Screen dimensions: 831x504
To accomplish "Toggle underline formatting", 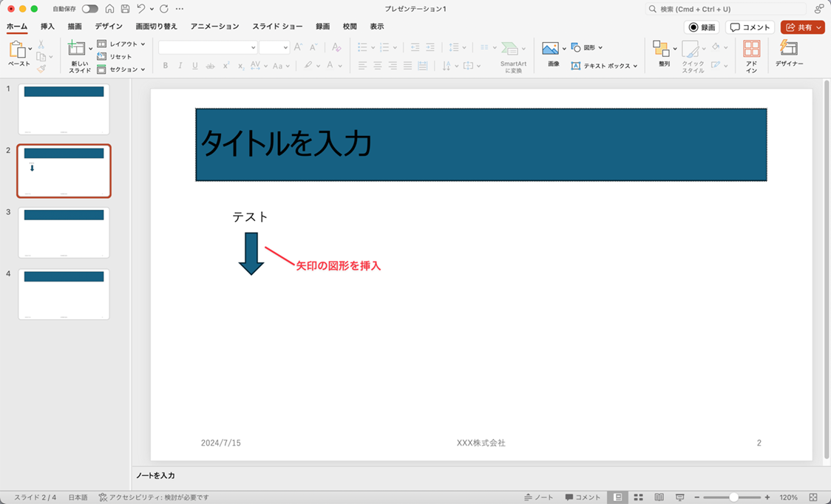I will tap(195, 66).
